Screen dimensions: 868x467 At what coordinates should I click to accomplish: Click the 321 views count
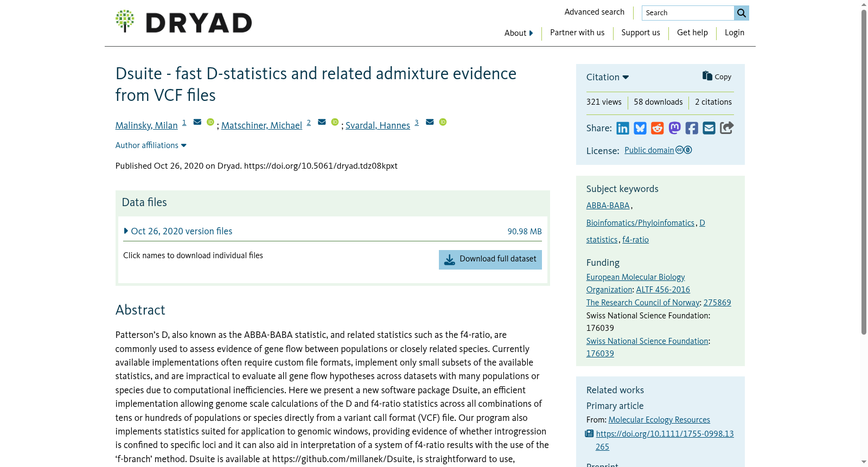tap(604, 102)
